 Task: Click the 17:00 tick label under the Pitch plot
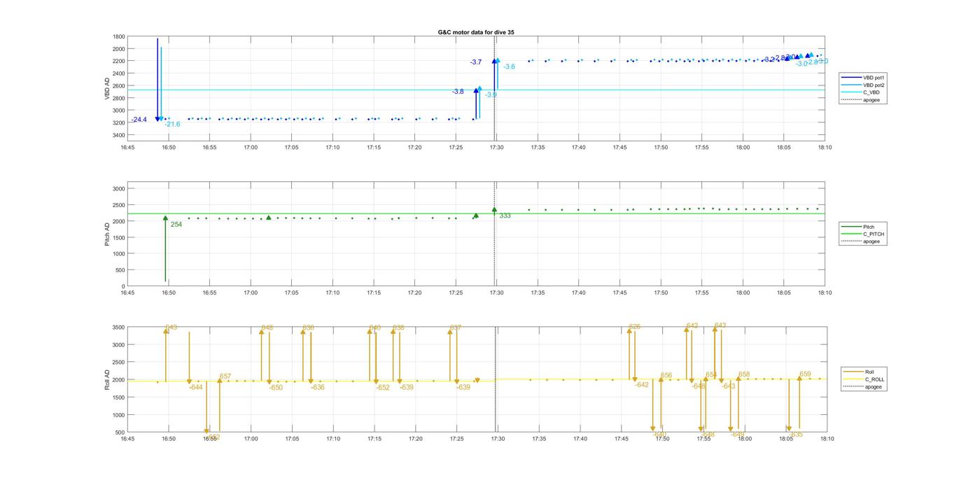coord(250,293)
